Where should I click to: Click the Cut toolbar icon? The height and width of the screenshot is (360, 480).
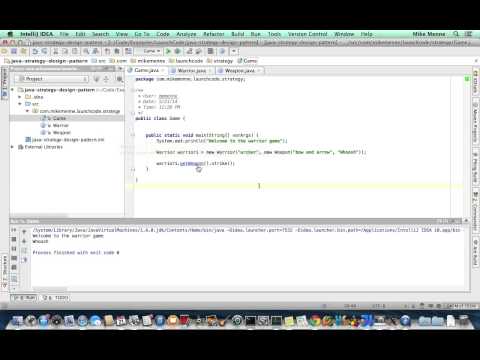(56, 51)
